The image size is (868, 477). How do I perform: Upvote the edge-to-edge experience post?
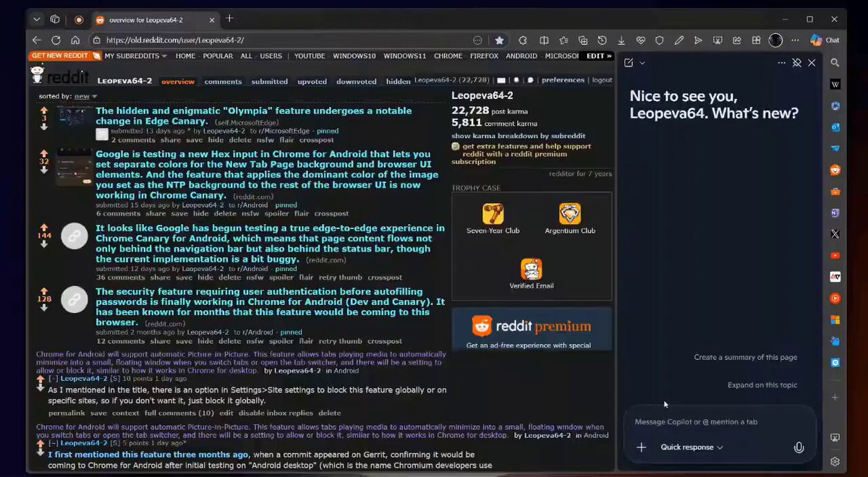(x=43, y=227)
